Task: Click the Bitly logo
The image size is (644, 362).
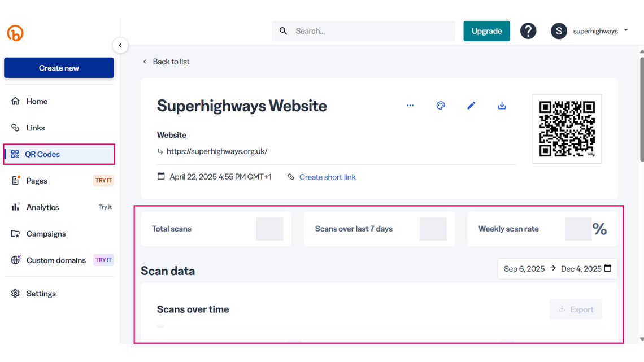Action: click(15, 33)
